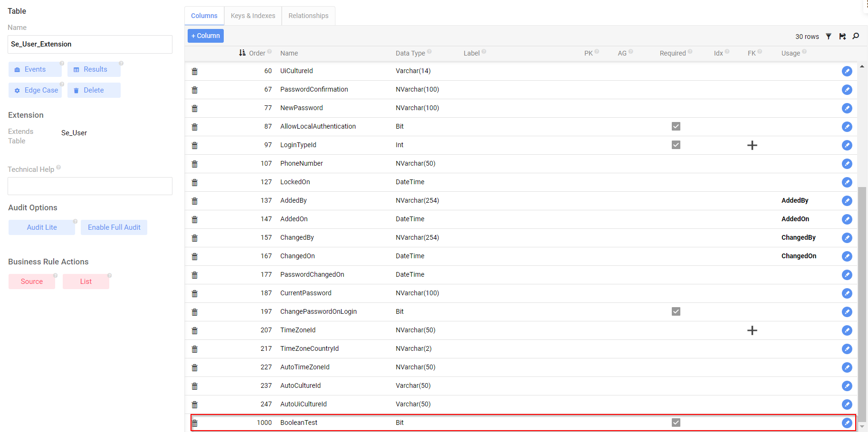
Task: Open edit pencil for AddedBy row
Action: [x=847, y=201]
